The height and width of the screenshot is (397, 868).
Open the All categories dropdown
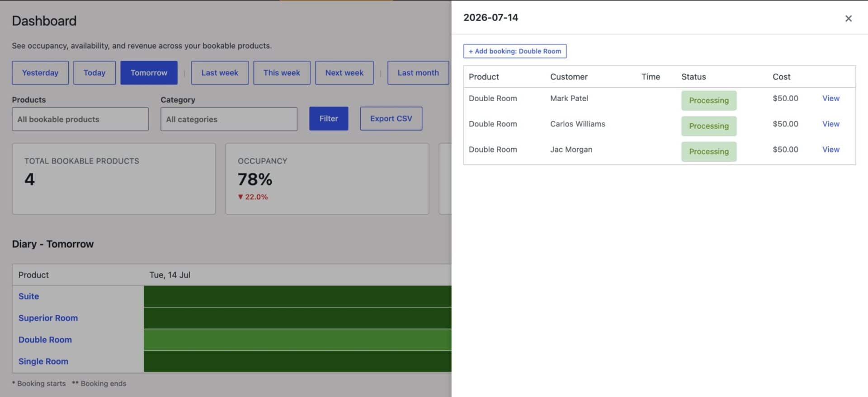229,119
